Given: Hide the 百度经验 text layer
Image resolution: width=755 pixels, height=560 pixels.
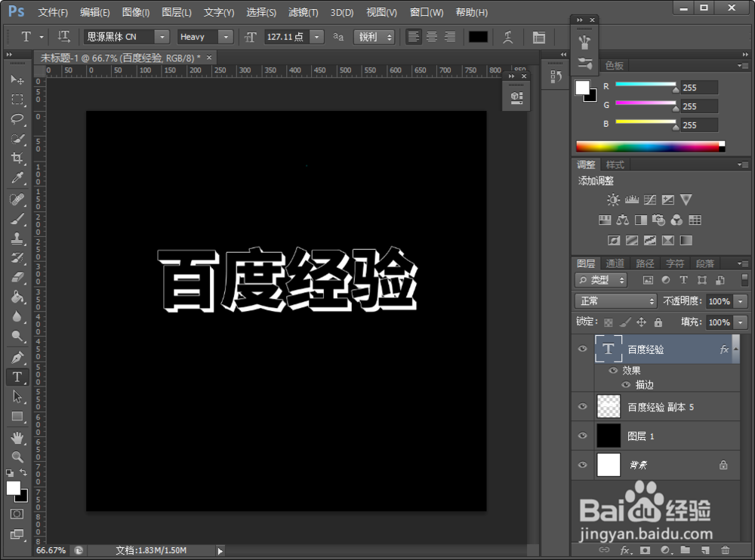Looking at the screenshot, I should click(583, 349).
